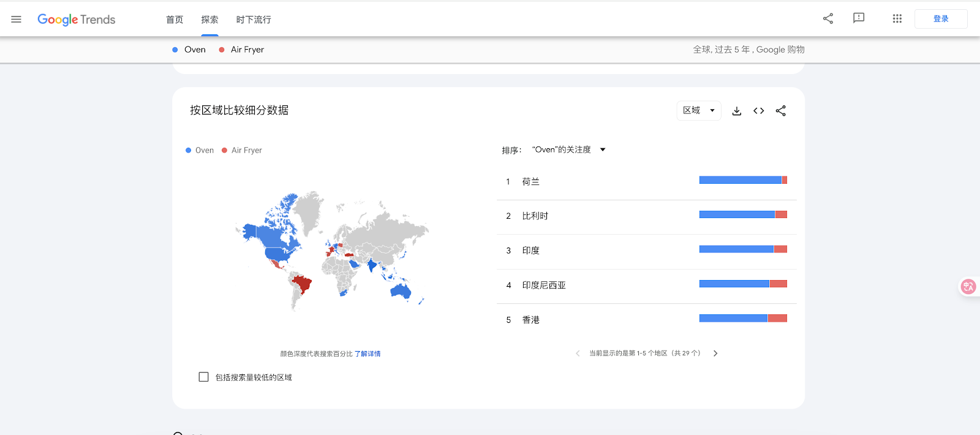Open the 了解详情 link
The image size is (980, 435).
pyautogui.click(x=367, y=354)
